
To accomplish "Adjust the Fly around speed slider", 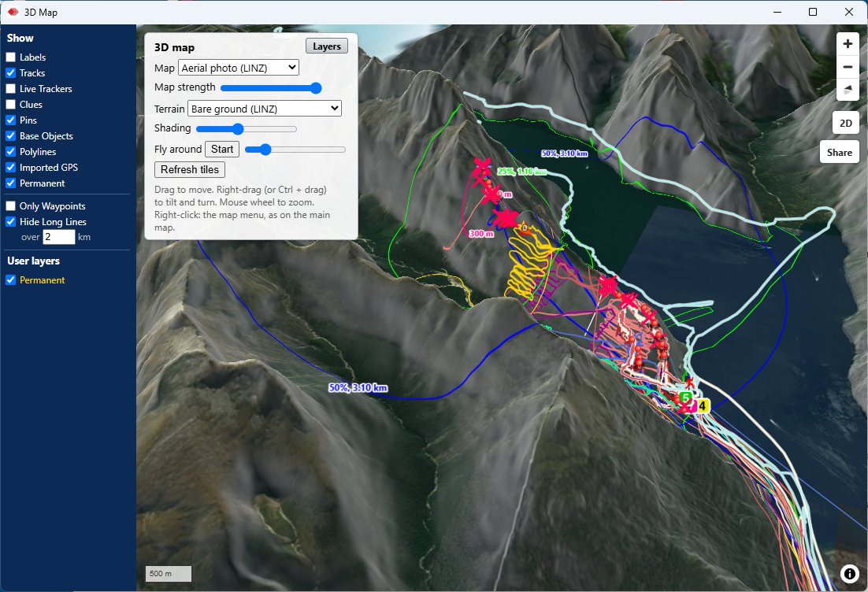I will coord(295,150).
